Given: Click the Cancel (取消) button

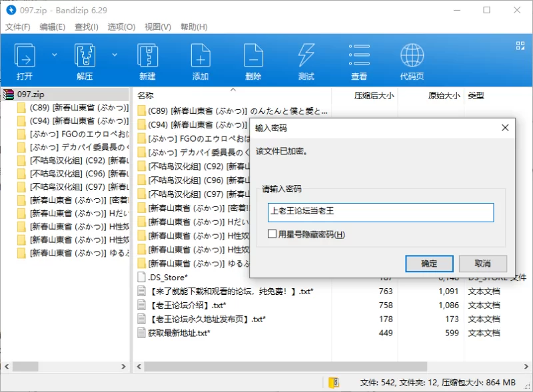Looking at the screenshot, I should coord(483,264).
